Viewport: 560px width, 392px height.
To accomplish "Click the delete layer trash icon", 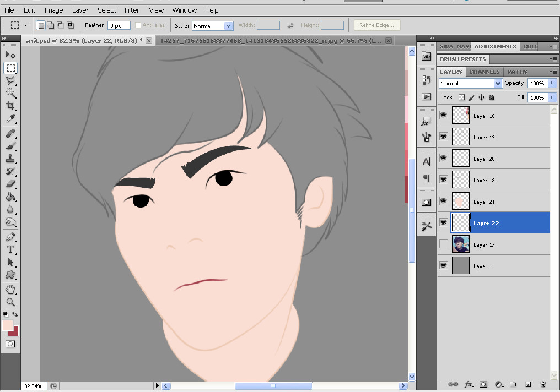I will click(542, 384).
